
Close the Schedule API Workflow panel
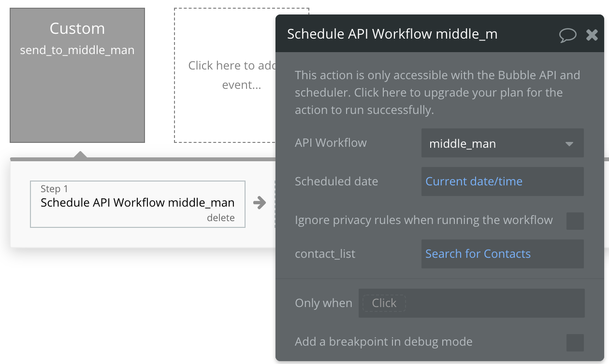592,35
